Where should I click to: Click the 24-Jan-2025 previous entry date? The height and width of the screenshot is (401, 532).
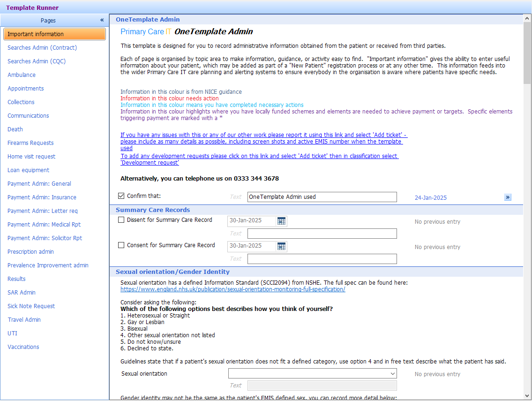click(x=431, y=197)
